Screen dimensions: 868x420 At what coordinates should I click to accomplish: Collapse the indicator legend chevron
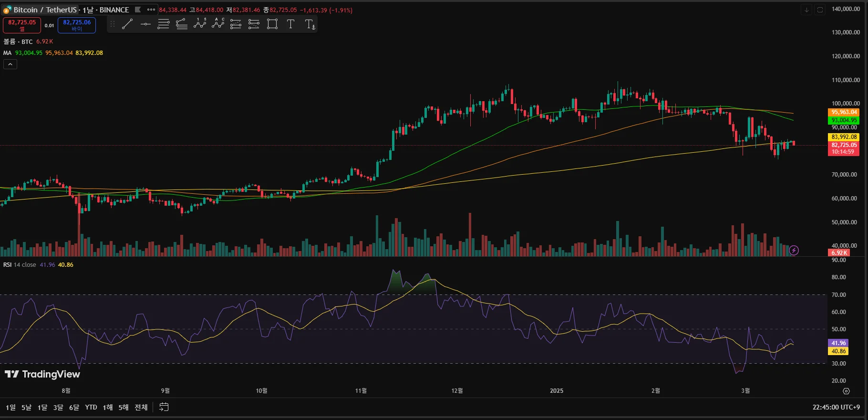(x=10, y=64)
